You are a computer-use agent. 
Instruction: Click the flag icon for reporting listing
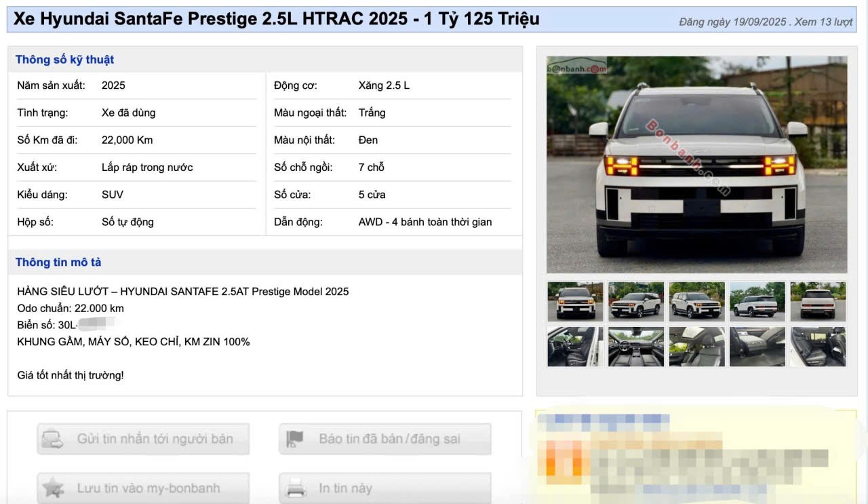point(295,439)
